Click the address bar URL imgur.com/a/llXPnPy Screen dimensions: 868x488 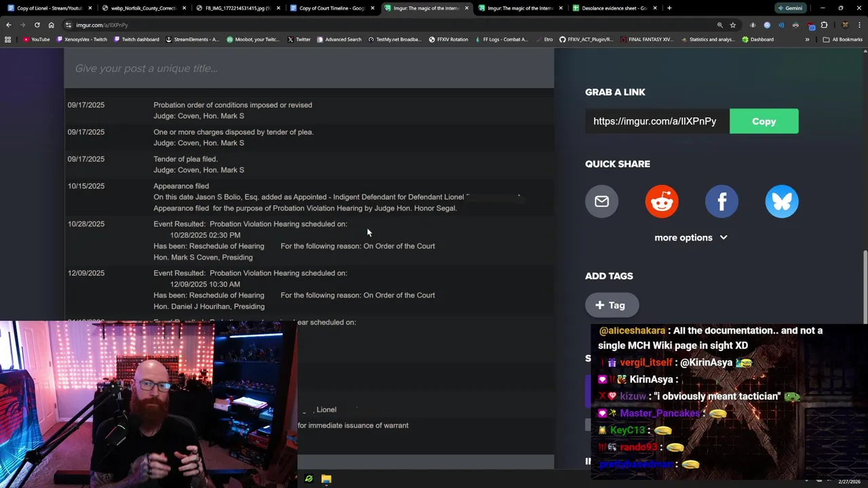[102, 25]
